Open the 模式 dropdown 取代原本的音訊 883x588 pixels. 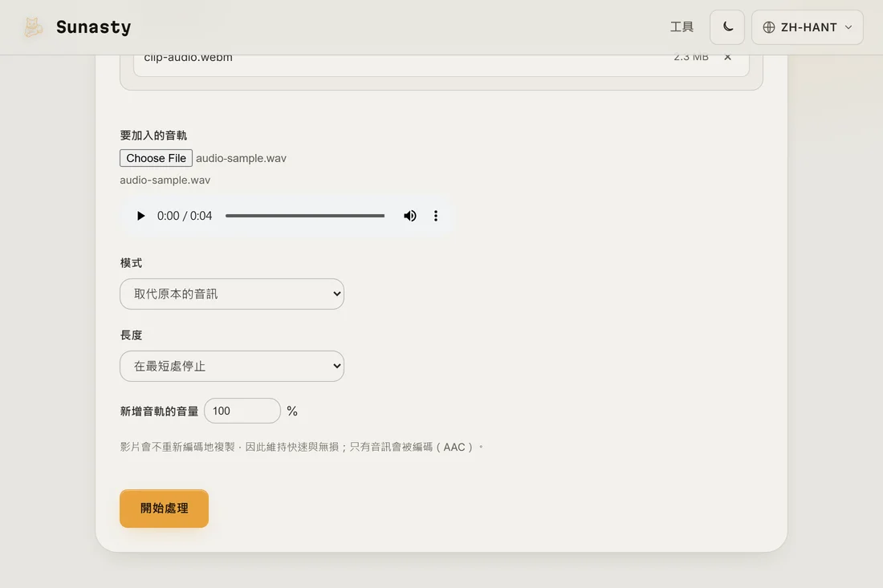(x=232, y=294)
